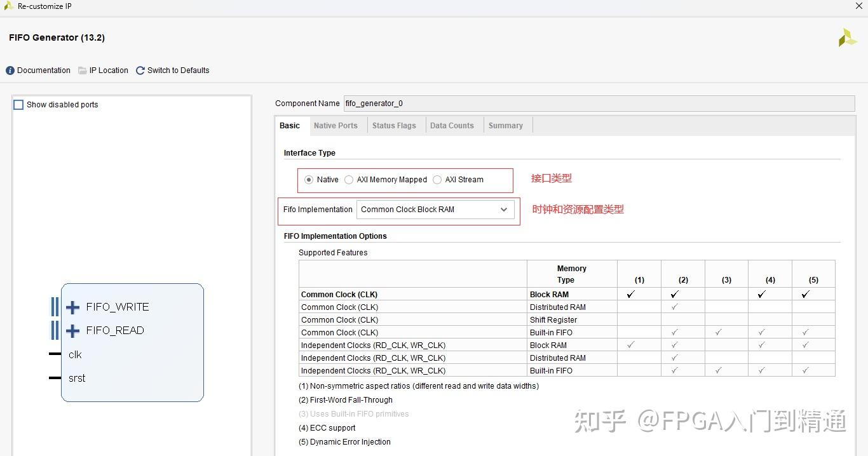Click the Shift Register memory type cell

572,320
